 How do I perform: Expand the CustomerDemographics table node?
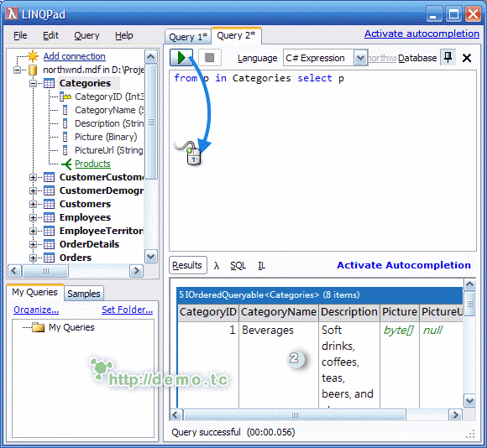(x=33, y=190)
